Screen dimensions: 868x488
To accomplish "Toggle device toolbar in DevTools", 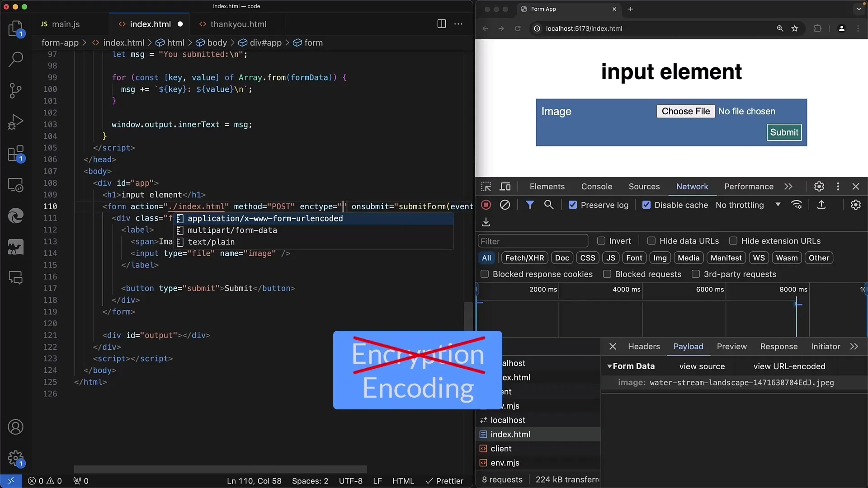I will click(505, 187).
